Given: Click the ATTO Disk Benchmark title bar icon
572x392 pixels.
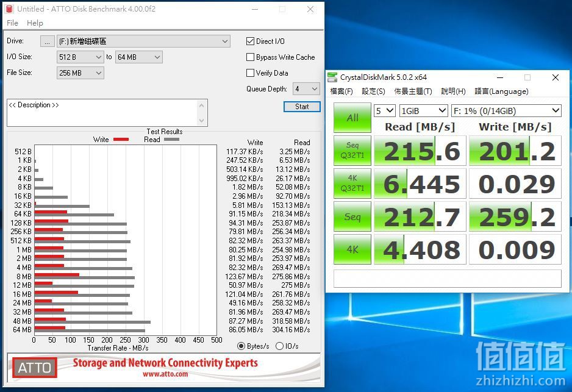Looking at the screenshot, I should tap(10, 9).
